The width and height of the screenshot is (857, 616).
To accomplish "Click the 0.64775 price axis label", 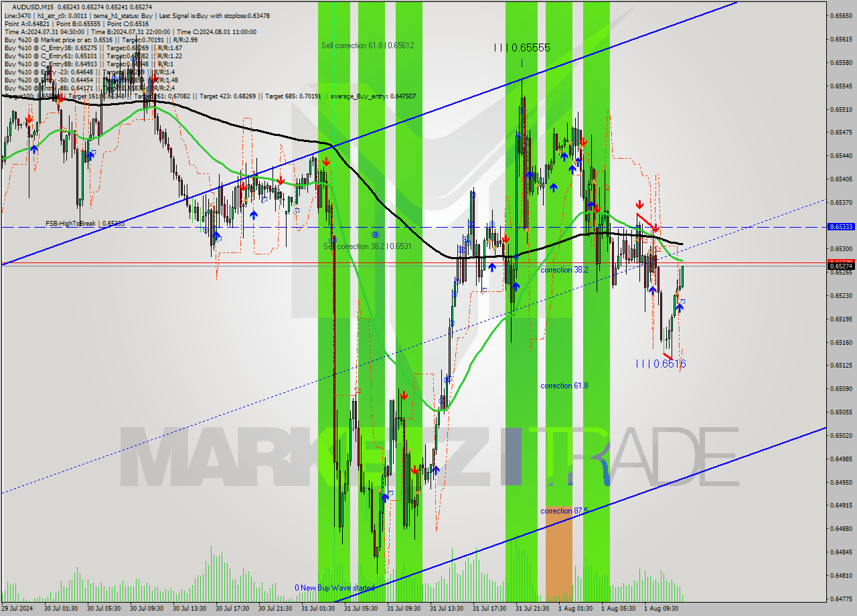I will click(841, 599).
